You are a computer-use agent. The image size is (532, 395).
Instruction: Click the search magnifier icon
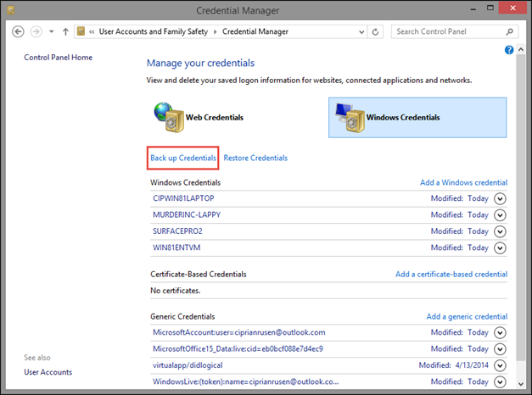509,31
